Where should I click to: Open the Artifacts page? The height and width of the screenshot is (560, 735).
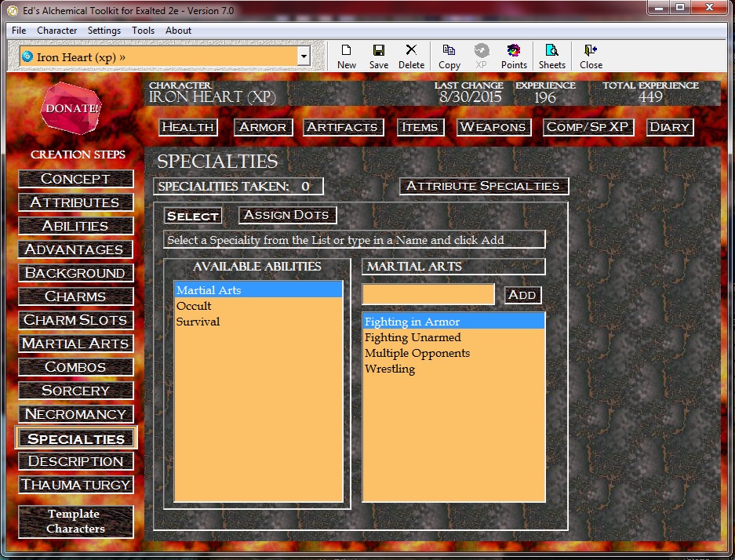click(343, 127)
